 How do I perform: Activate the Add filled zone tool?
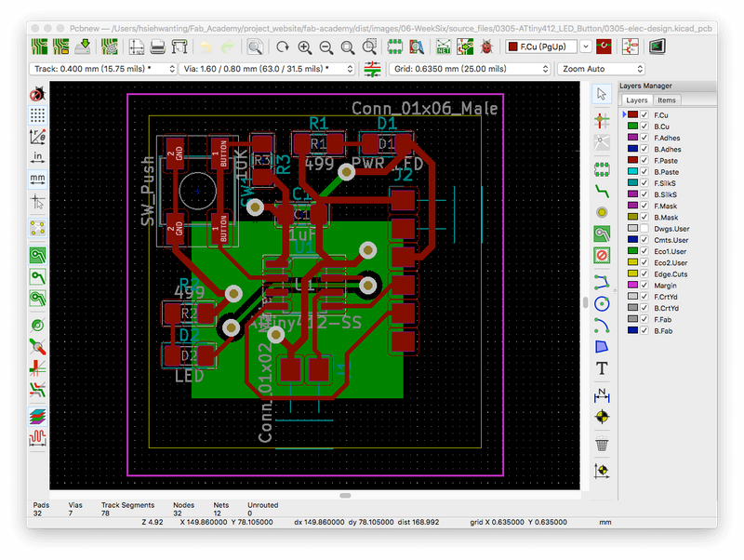tap(602, 233)
